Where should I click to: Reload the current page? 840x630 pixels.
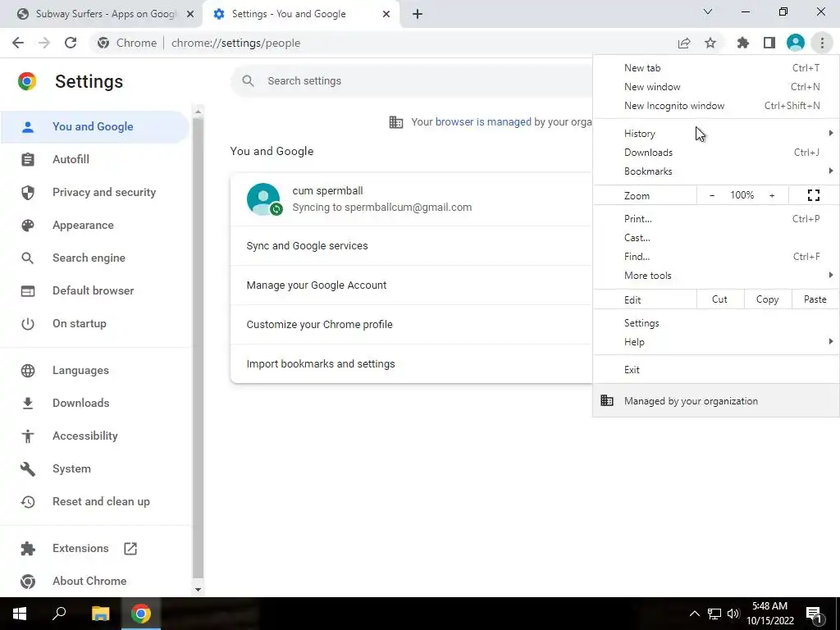point(71,43)
